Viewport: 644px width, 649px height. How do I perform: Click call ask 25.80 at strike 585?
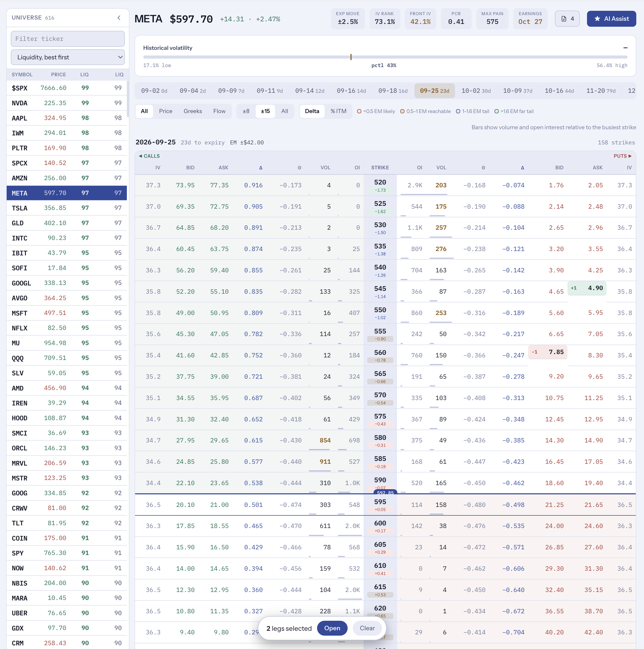coord(219,462)
